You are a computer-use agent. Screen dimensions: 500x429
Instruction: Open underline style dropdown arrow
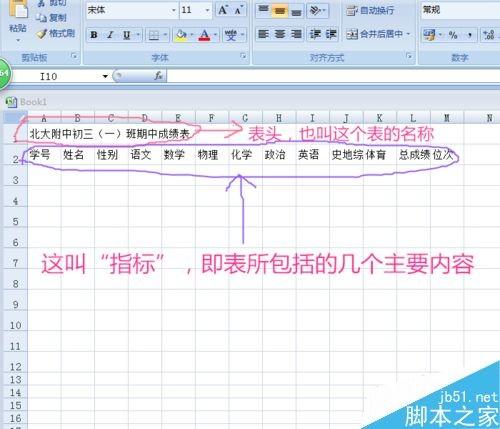[x=137, y=35]
